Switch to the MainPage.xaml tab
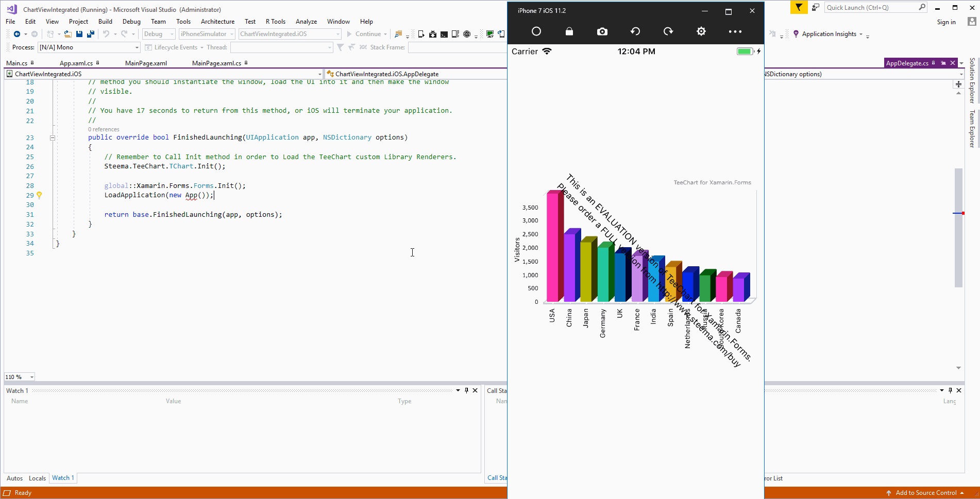The image size is (980, 499). point(146,63)
